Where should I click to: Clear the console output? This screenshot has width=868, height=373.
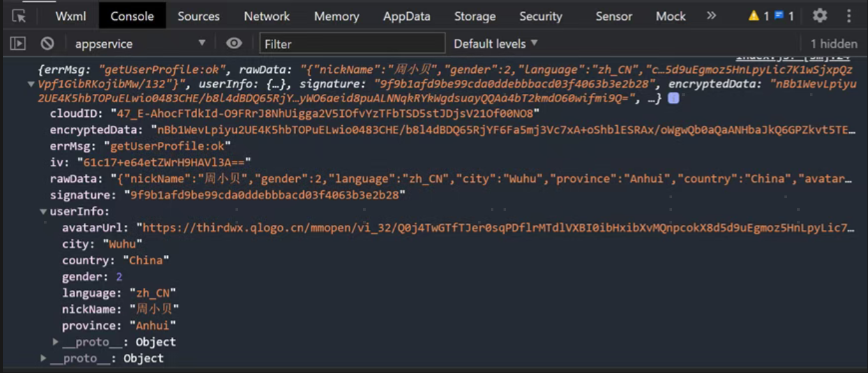click(x=47, y=43)
